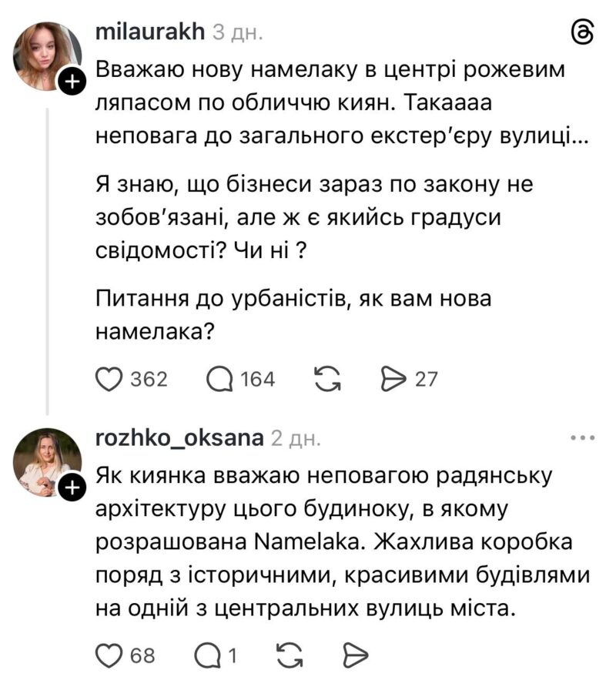This screenshot has height=680, width=616.
Task: Open rozhko_oksana's profile username link
Action: (x=179, y=438)
